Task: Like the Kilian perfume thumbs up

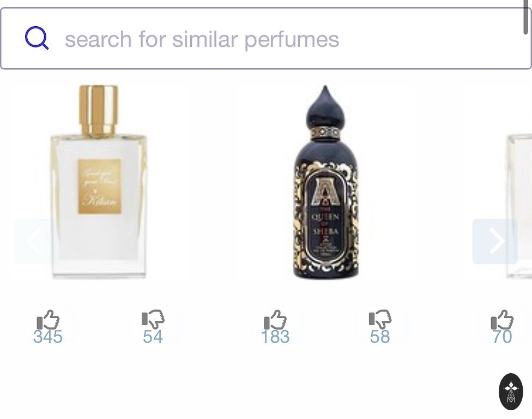Action: click(x=48, y=320)
